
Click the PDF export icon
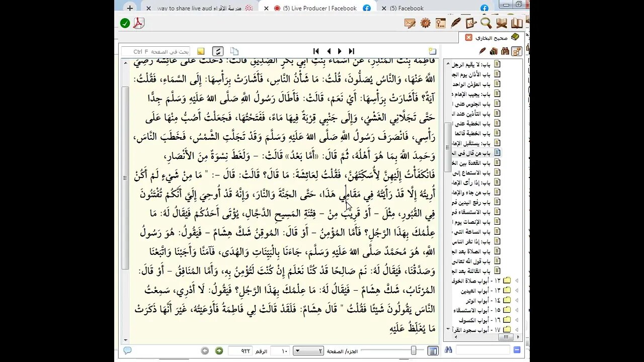click(138, 23)
